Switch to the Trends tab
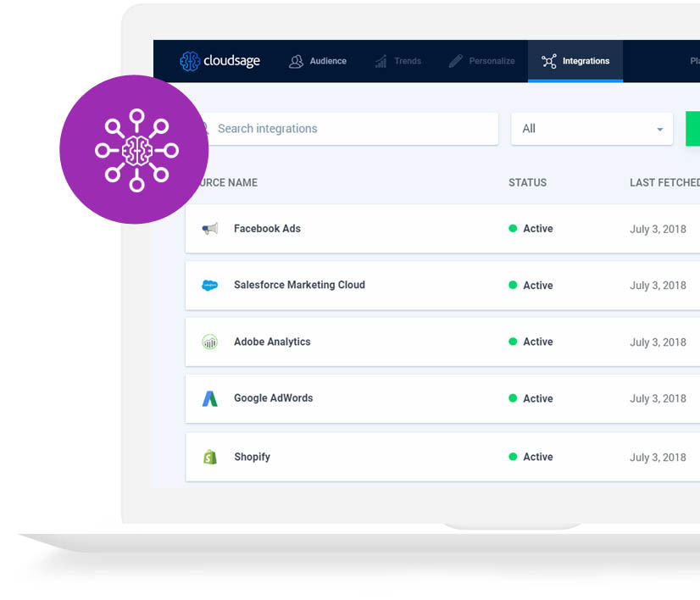Screen dimensions: 700x600 (397, 61)
